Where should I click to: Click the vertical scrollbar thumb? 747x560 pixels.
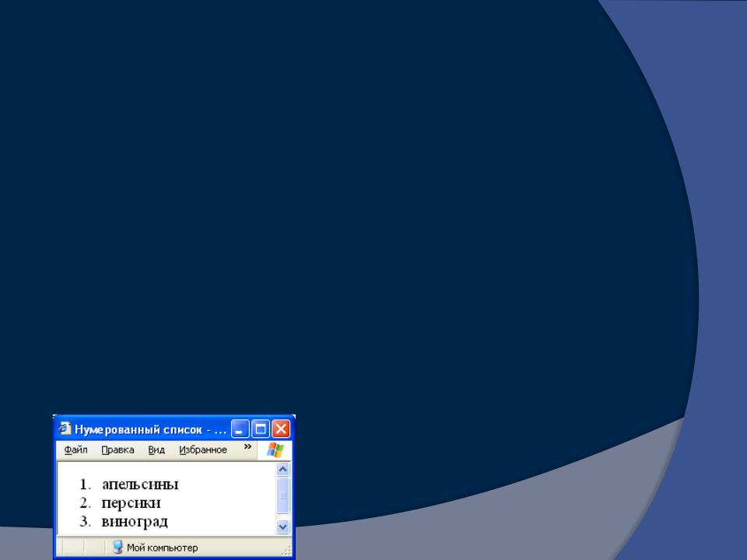[282, 495]
